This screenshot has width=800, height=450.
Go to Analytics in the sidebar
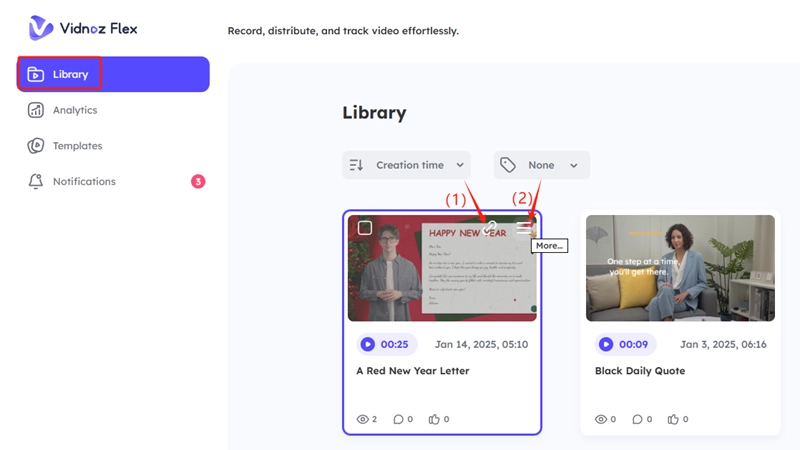pyautogui.click(x=74, y=110)
